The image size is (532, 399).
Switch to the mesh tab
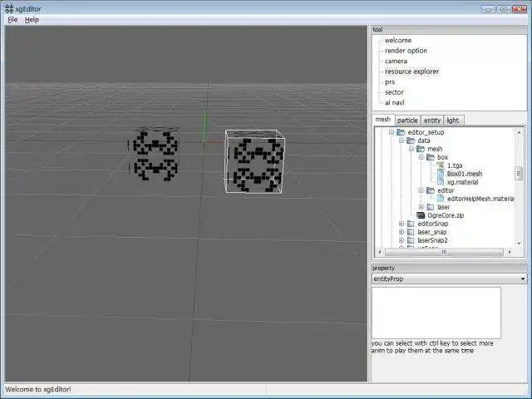point(383,120)
